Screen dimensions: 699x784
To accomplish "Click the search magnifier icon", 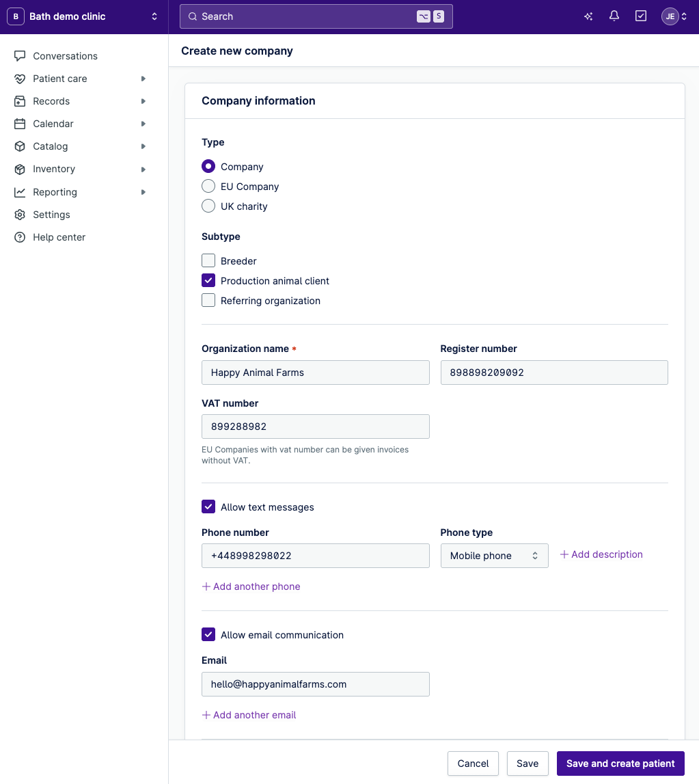I will tap(193, 16).
